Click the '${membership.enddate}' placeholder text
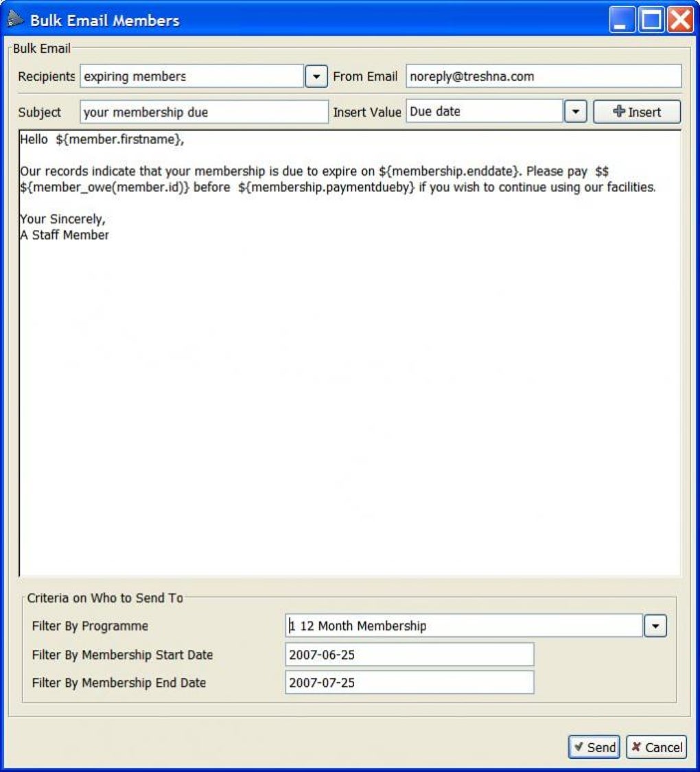This screenshot has height=772, width=700. pos(450,172)
